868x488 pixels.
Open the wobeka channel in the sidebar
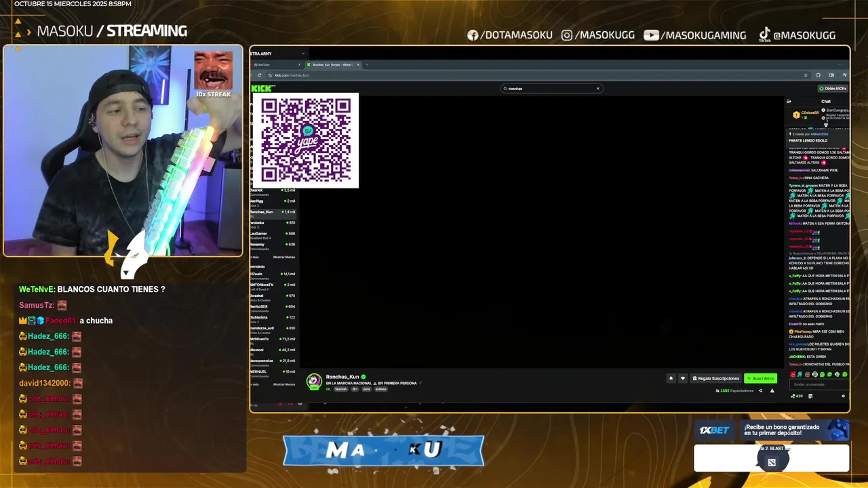pos(273,224)
